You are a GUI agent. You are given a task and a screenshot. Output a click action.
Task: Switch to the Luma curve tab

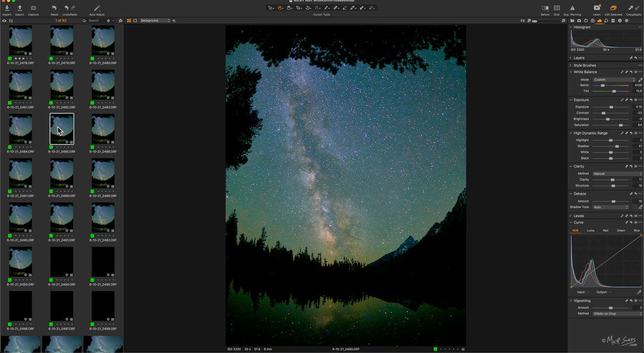(590, 230)
